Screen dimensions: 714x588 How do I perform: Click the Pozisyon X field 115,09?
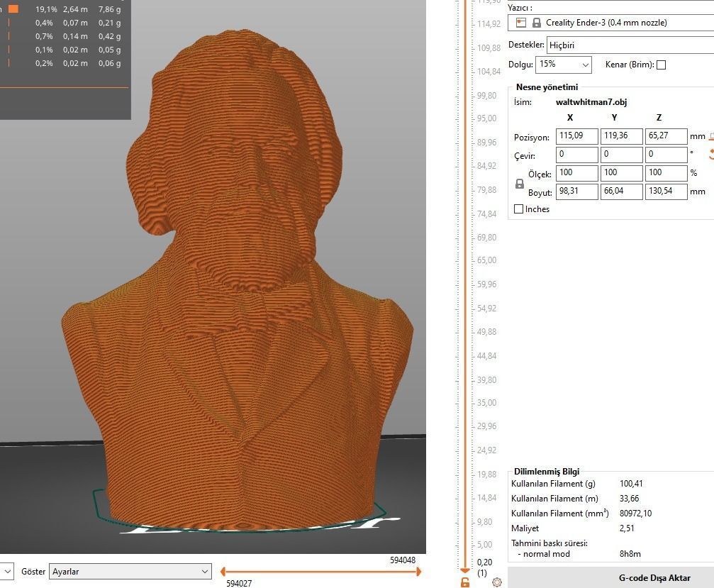tap(576, 135)
